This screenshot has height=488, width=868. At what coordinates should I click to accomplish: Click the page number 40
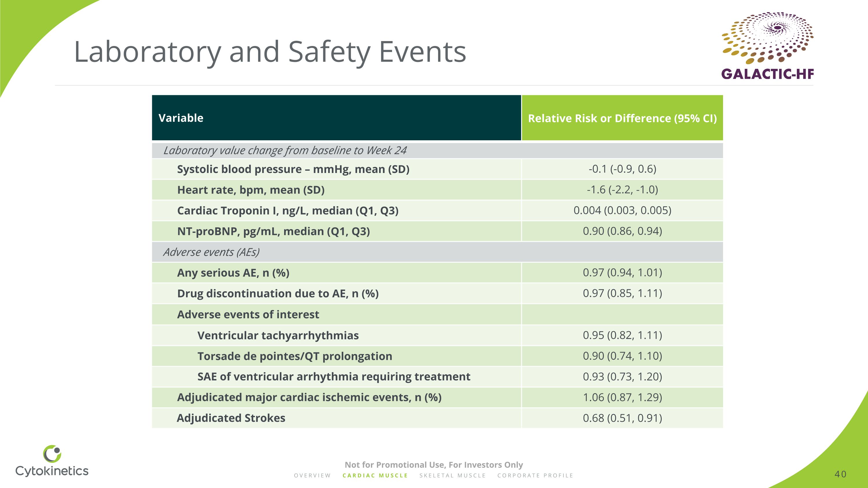840,474
